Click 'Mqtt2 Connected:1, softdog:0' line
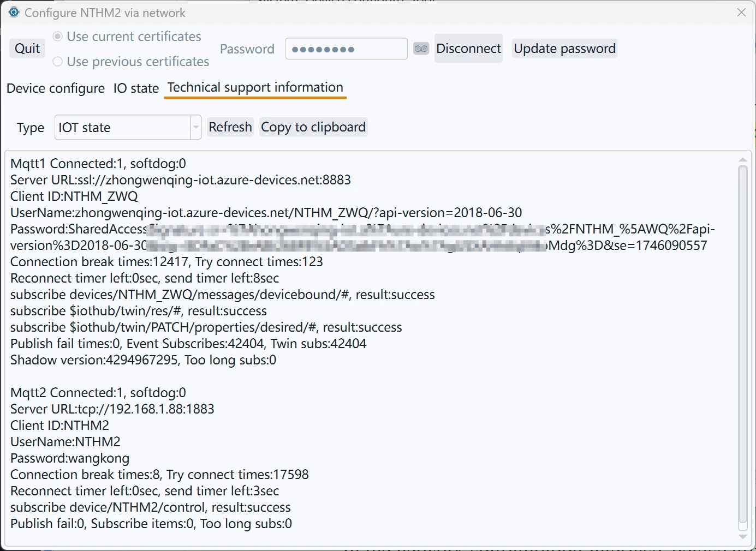This screenshot has height=551, width=756. click(98, 393)
